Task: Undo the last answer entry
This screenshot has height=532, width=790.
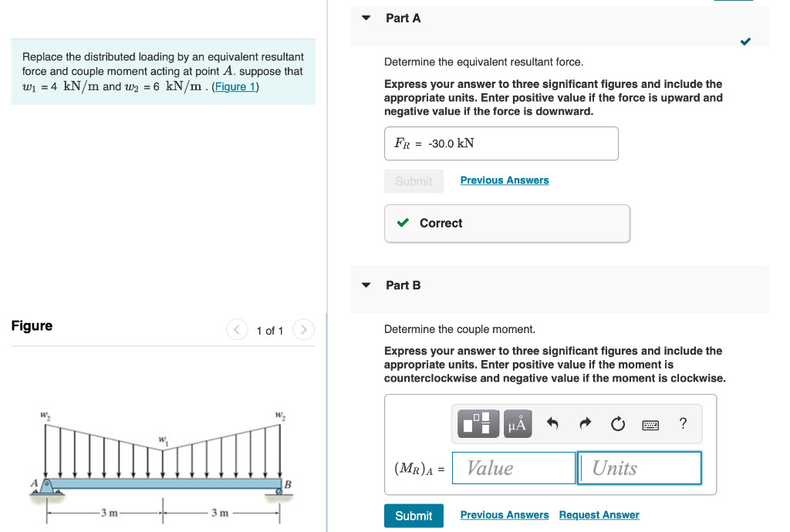Action: 553,423
